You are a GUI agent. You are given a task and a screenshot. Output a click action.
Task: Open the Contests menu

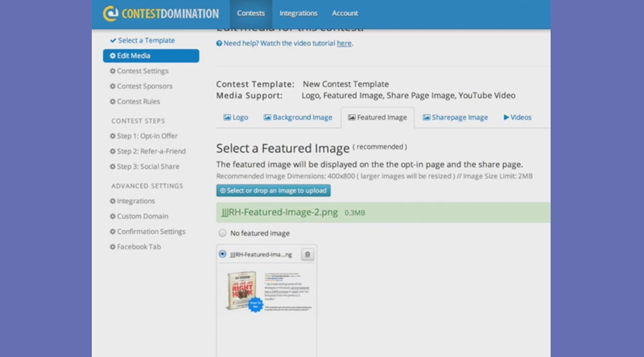point(250,13)
